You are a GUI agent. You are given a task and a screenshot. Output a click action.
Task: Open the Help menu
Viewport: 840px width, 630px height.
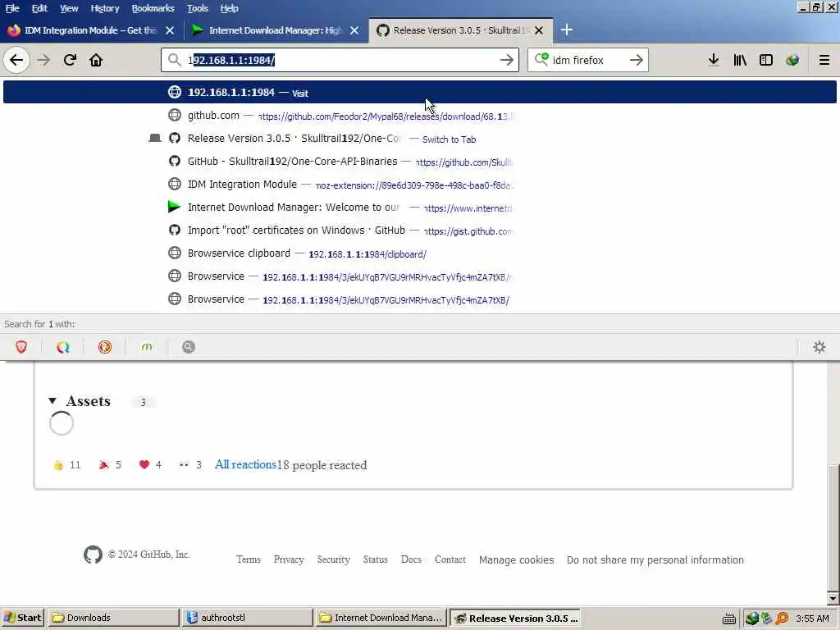click(x=230, y=8)
